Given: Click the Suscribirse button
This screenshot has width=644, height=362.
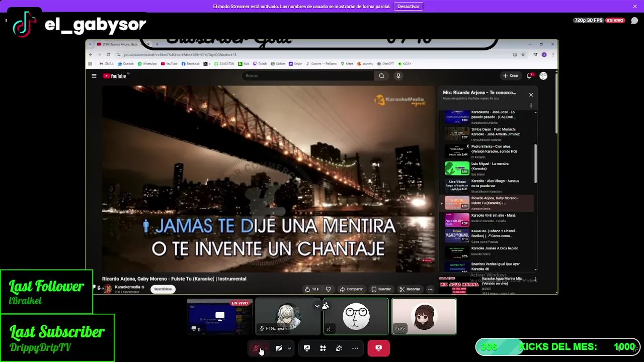Looking at the screenshot, I should pyautogui.click(x=163, y=289).
